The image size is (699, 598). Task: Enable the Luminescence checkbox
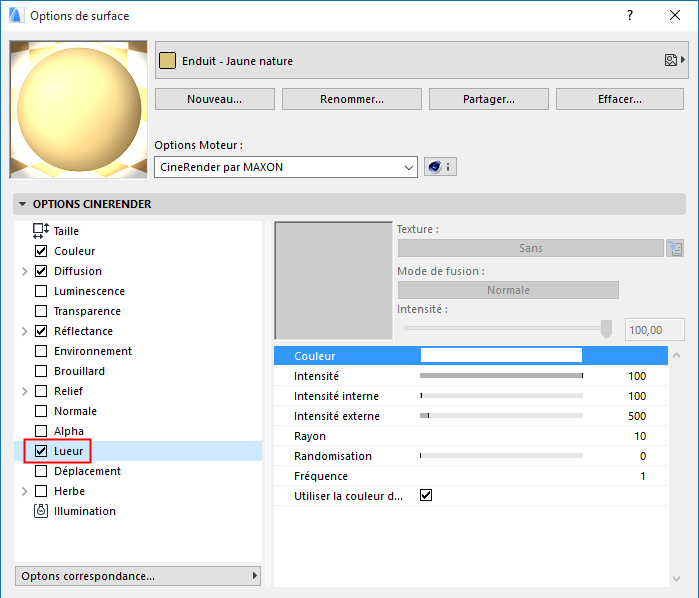[x=41, y=291]
